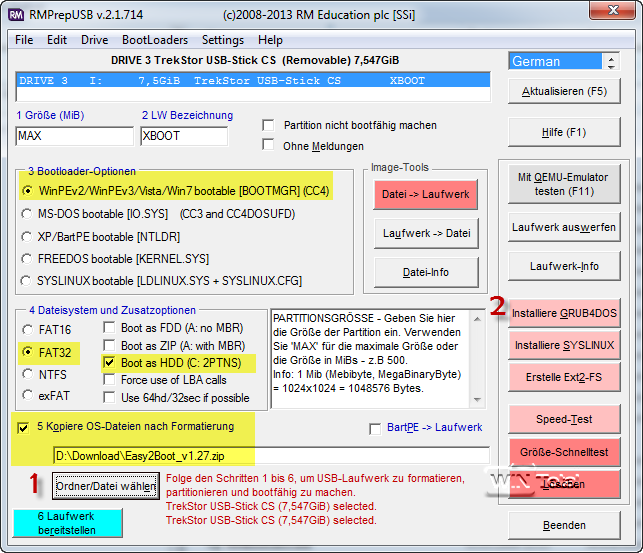The image size is (643, 553).
Task: Open the Edit menu
Action: tap(57, 40)
